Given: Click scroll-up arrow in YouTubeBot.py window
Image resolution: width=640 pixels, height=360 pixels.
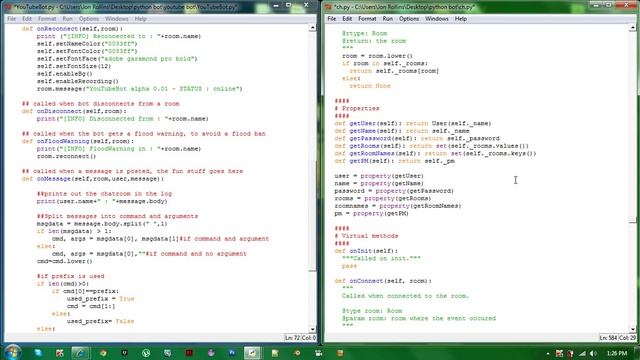Looking at the screenshot, I should click(312, 28).
